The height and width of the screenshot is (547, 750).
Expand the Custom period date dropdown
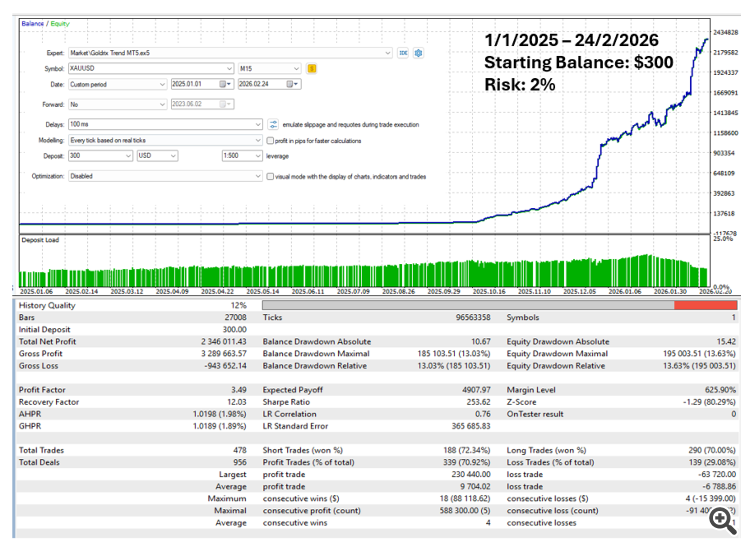[163, 85]
